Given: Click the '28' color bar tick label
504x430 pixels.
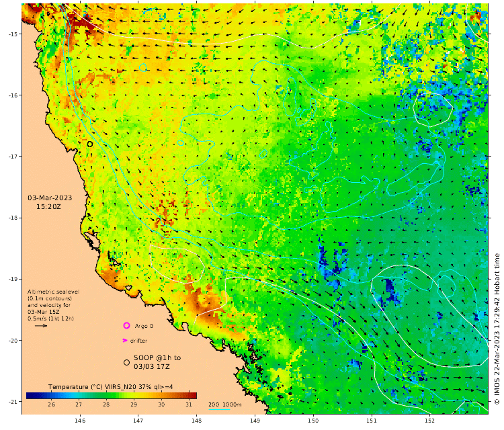Looking at the screenshot, I should 106,404.
